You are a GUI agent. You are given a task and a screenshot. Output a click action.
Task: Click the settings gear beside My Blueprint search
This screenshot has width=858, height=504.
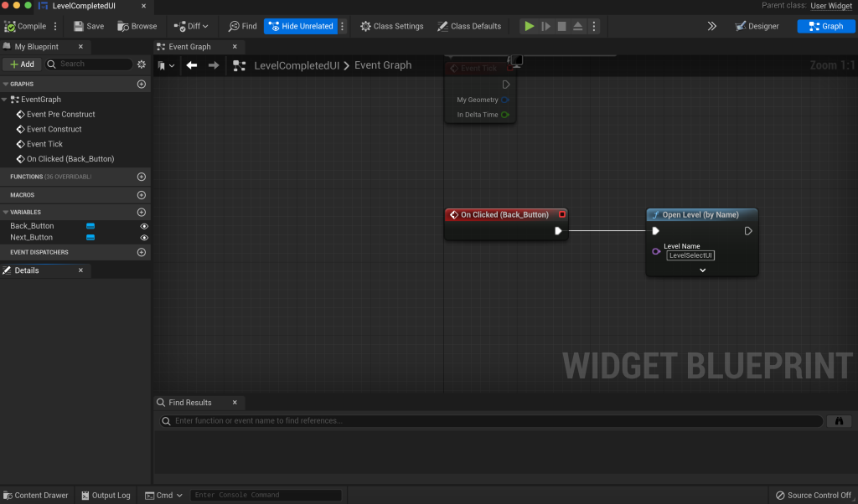pos(142,64)
